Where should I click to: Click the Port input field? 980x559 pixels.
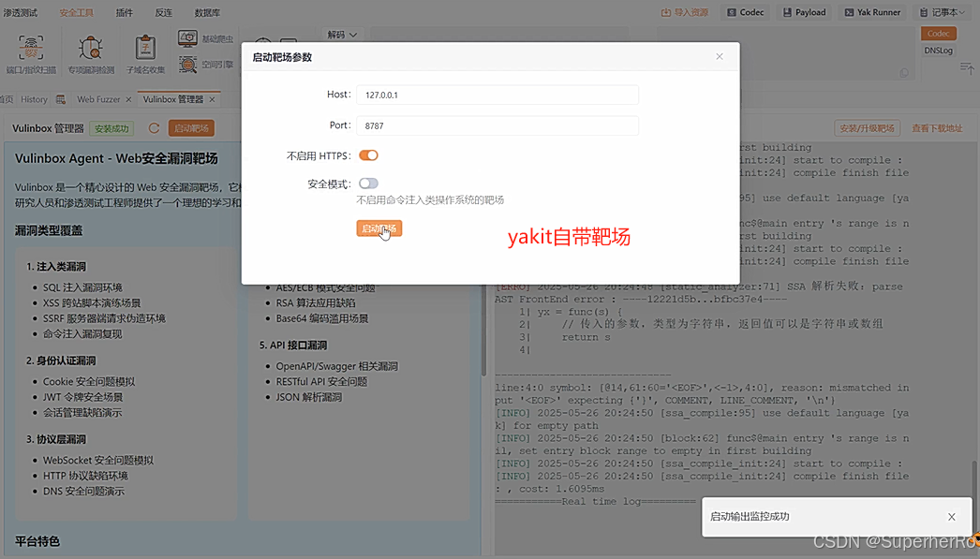(x=497, y=125)
